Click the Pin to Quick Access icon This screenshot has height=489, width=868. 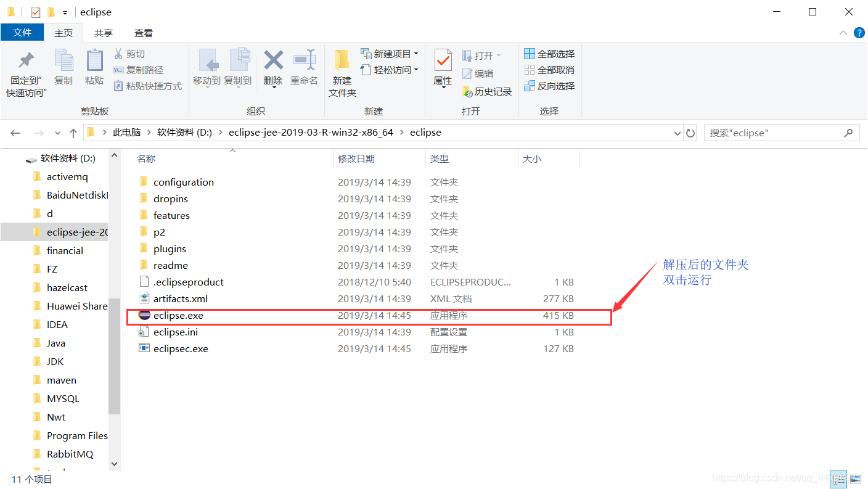coord(26,60)
